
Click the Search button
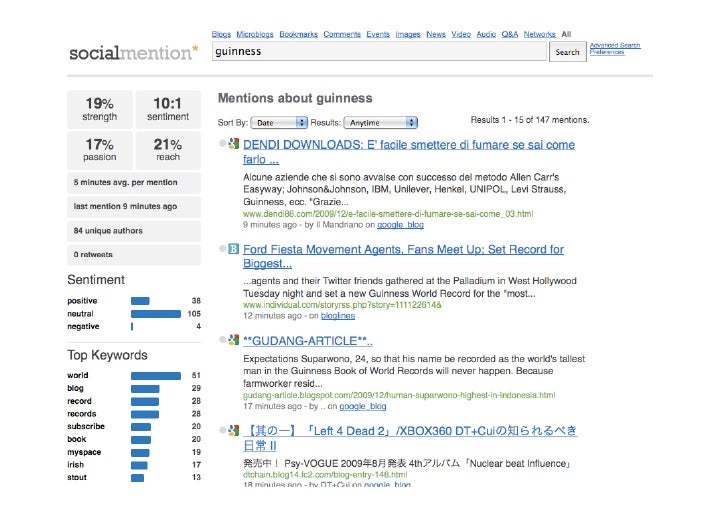[x=567, y=52]
